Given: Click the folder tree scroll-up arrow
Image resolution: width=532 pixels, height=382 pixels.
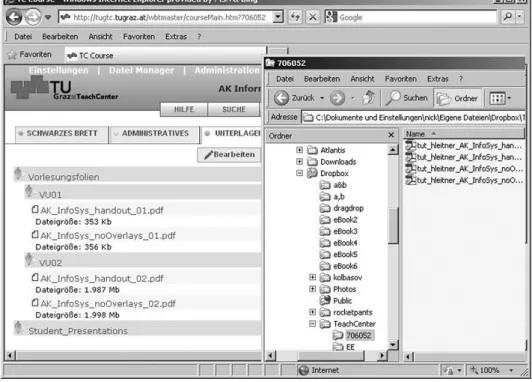Looking at the screenshot, I should pos(393,150).
